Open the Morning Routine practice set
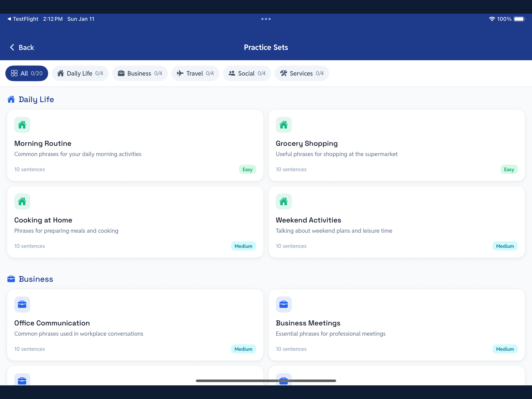 pos(135,145)
